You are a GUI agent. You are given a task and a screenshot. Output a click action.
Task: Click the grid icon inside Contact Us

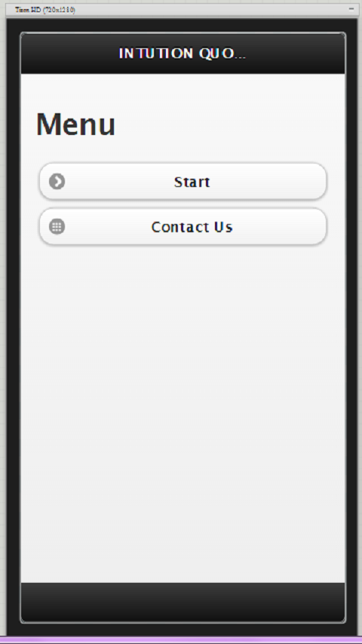57,227
